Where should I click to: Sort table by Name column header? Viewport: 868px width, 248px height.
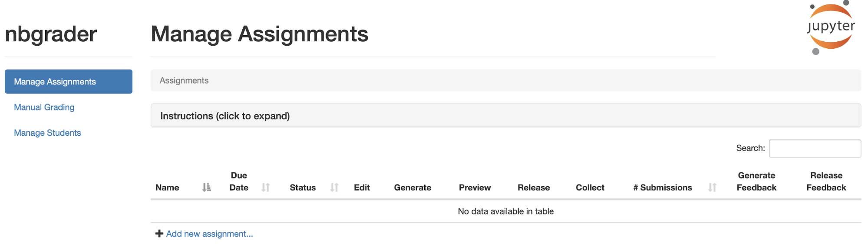[x=167, y=188]
